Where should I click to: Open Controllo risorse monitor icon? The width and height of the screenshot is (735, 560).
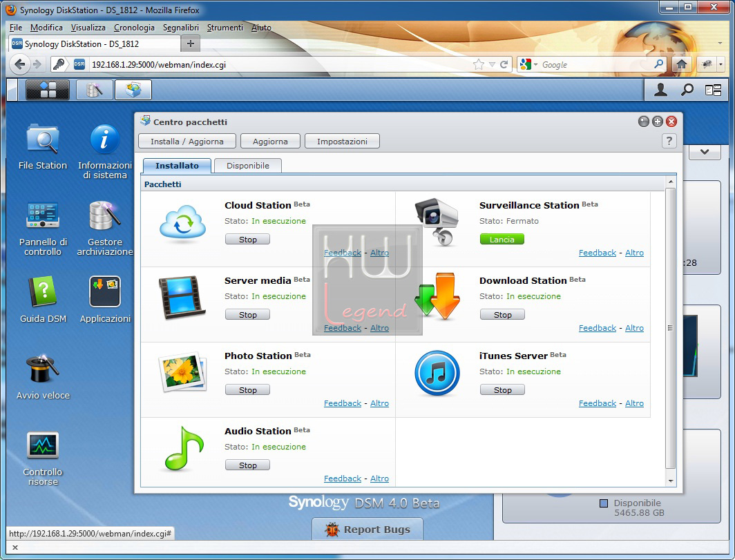43,445
